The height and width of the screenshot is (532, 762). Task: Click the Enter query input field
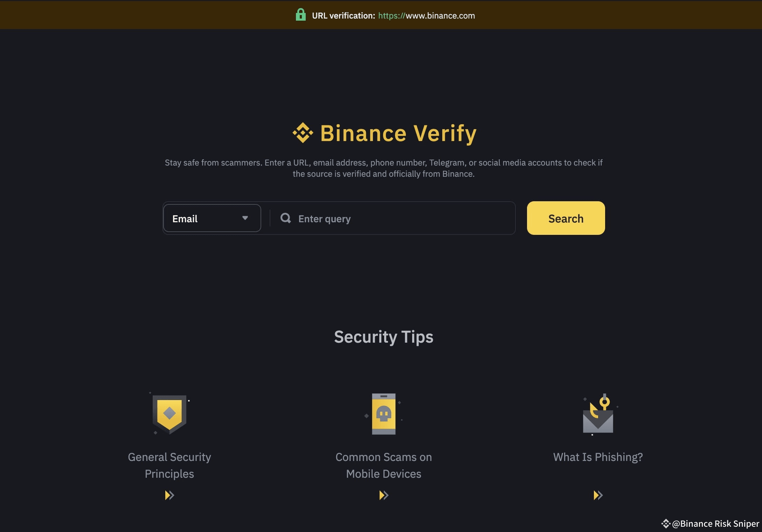(x=385, y=218)
